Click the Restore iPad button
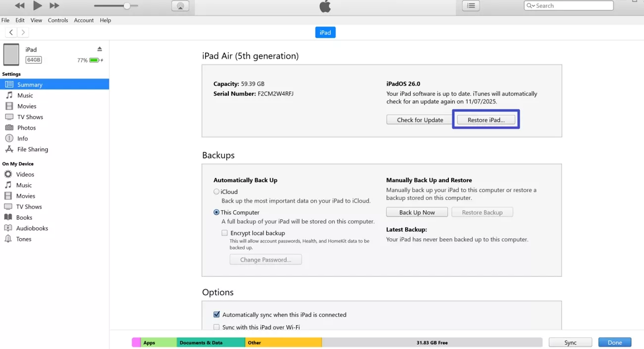Image resolution: width=644 pixels, height=349 pixels. point(485,119)
